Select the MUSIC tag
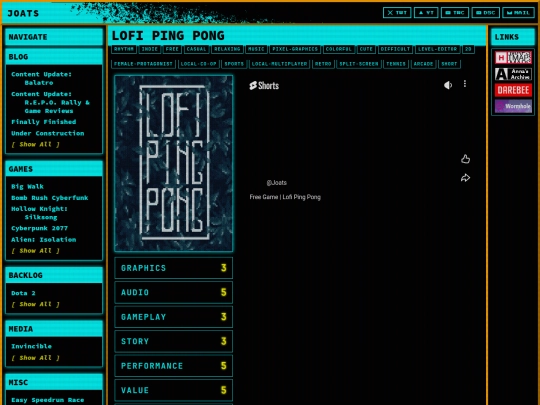540x405 pixels. pos(256,49)
